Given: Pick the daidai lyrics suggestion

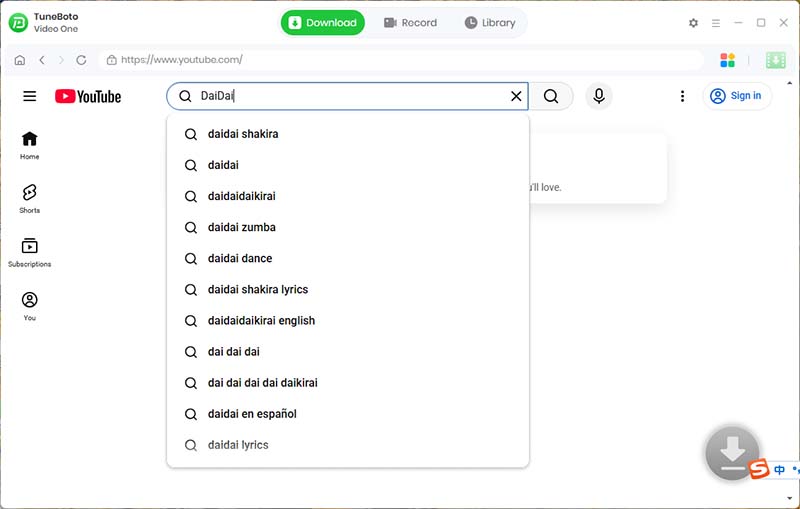Looking at the screenshot, I should click(348, 445).
